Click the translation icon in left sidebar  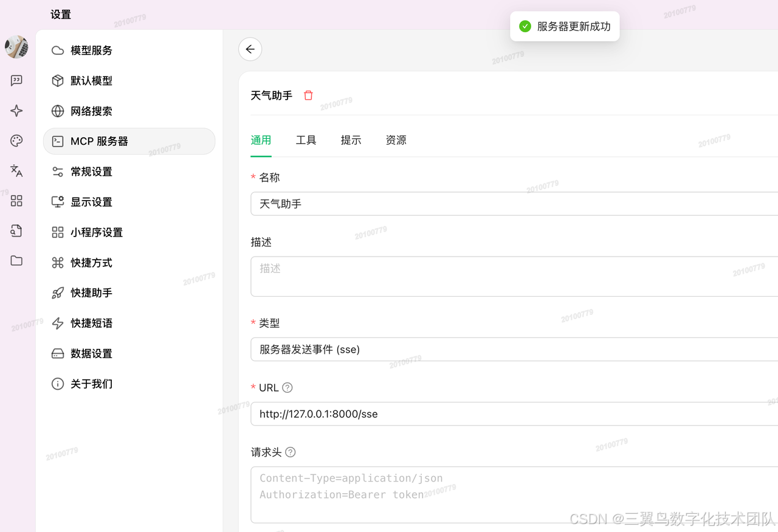tap(16, 171)
